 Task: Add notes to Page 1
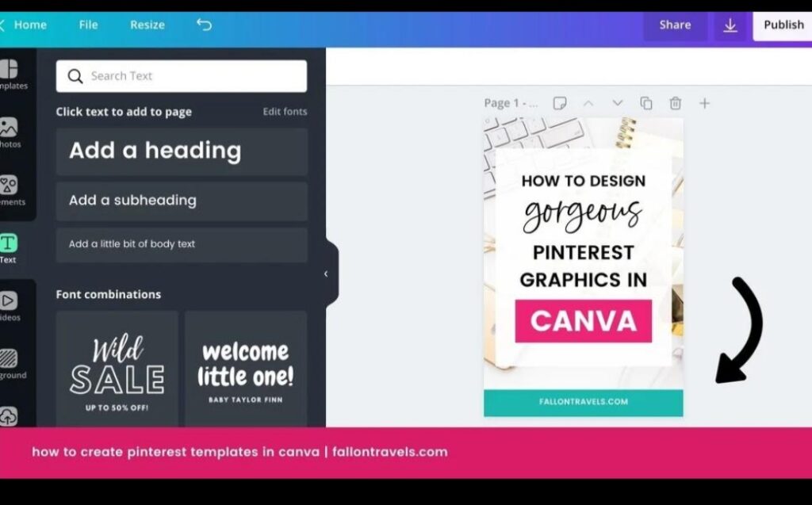(x=561, y=103)
